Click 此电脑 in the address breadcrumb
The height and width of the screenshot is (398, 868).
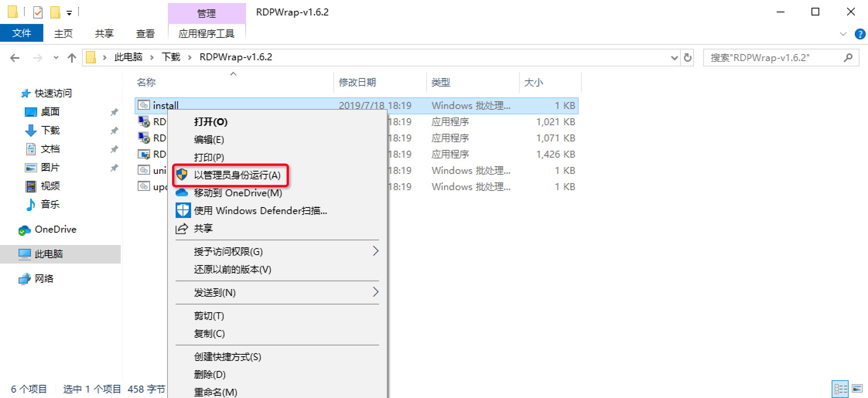pyautogui.click(x=128, y=57)
